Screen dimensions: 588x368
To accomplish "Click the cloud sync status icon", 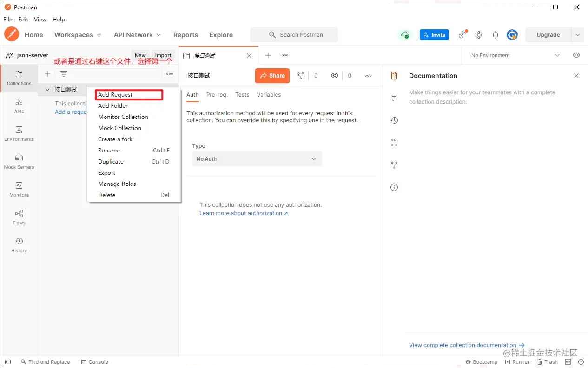I will 405,35.
